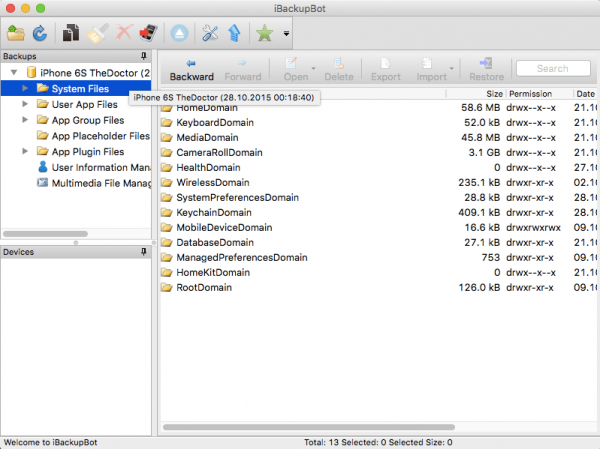Select the KeychainDomain folder

[x=214, y=212]
